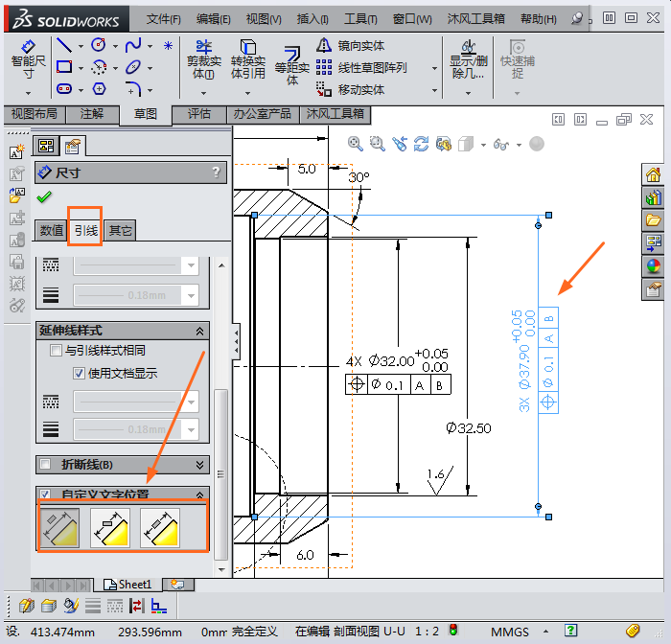Click the Linear Sketch Pattern icon
Viewport: 671px width, 644px height.
(x=325, y=68)
